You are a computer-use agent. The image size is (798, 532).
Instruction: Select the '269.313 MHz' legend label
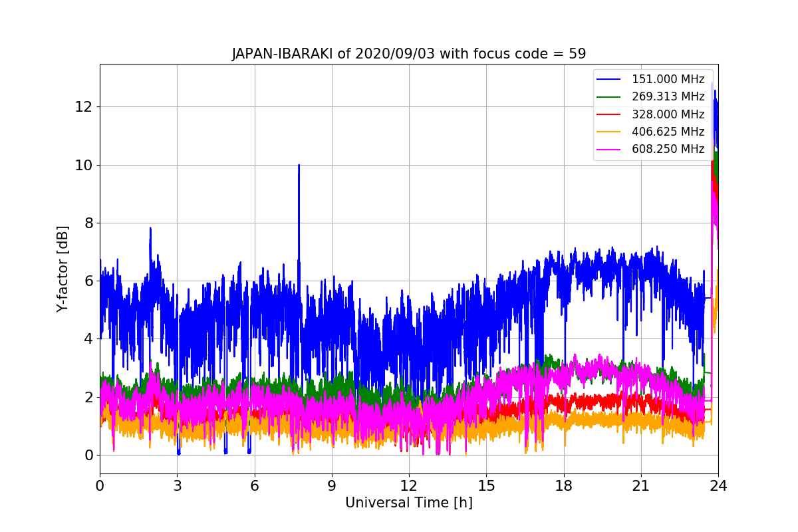tap(668, 96)
